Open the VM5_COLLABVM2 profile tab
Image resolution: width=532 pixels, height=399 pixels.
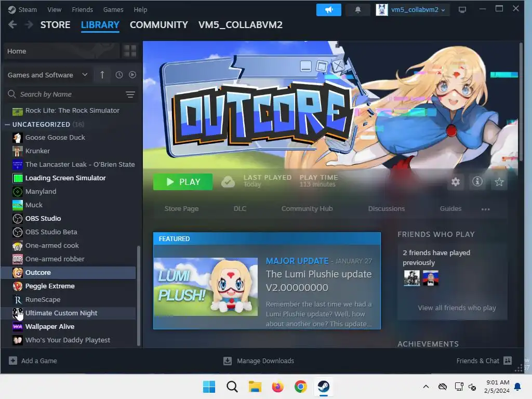coord(240,25)
